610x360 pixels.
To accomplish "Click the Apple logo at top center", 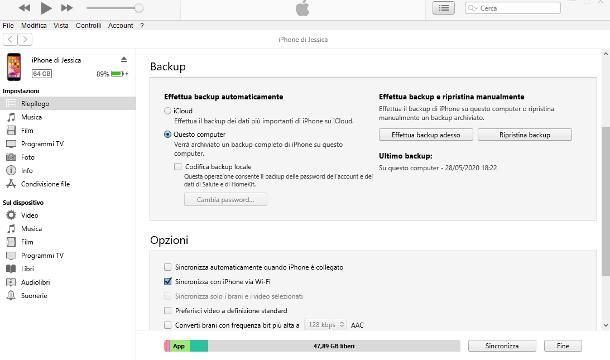I will click(x=302, y=9).
